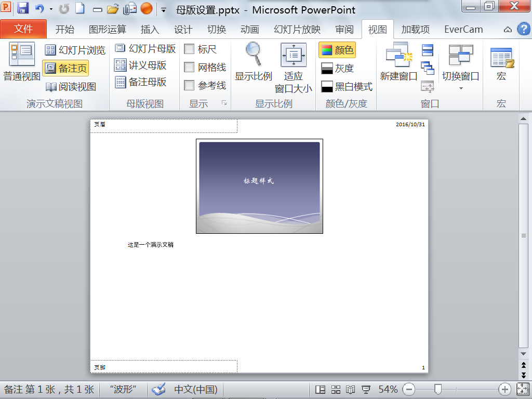This screenshot has height=399, width=532.
Task: Switch to Normal view (普通视图)
Action: [x=22, y=62]
